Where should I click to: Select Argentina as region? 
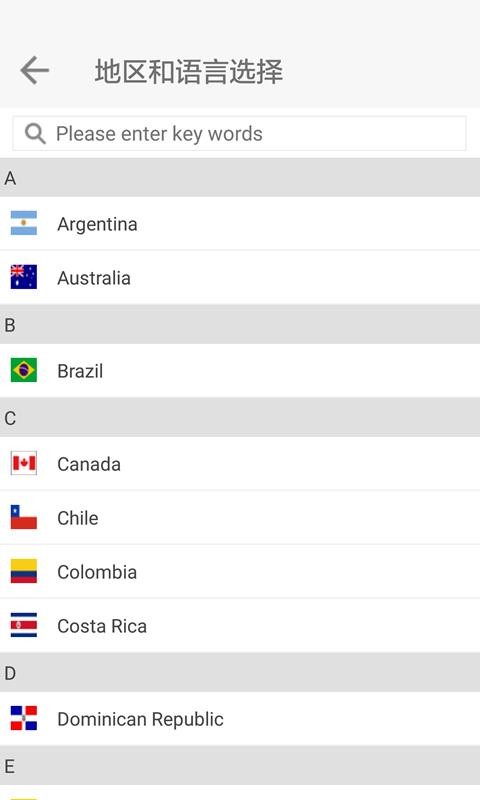240,223
